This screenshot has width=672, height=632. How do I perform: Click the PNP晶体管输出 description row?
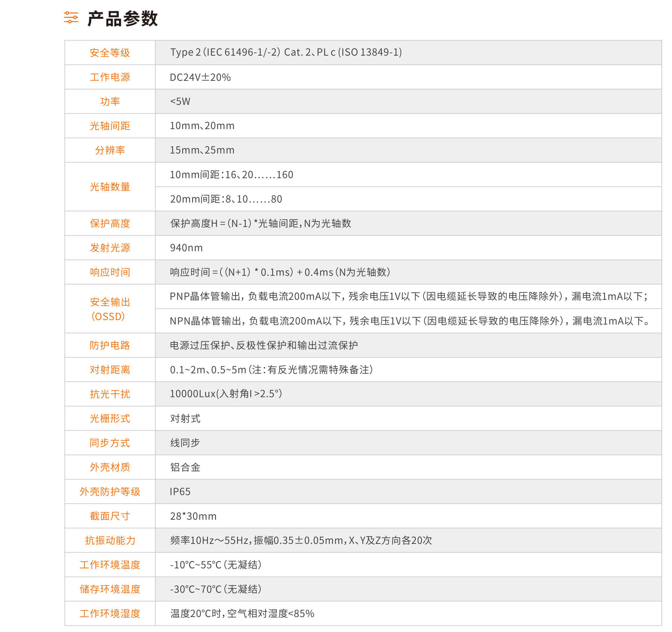tap(408, 297)
